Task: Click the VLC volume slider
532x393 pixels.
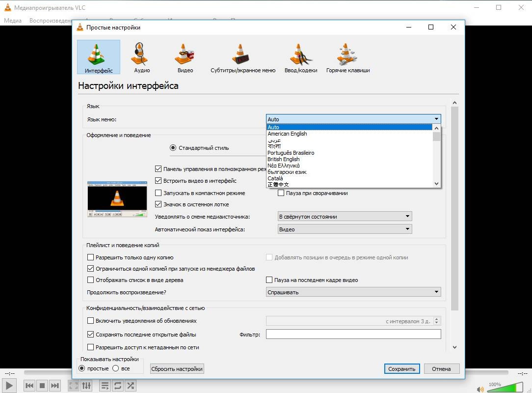Action: tap(505, 387)
